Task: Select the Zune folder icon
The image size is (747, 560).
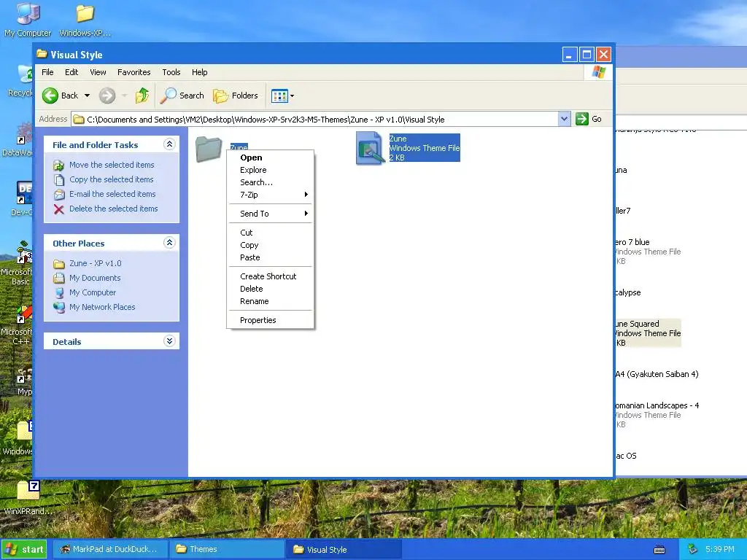Action: click(208, 149)
